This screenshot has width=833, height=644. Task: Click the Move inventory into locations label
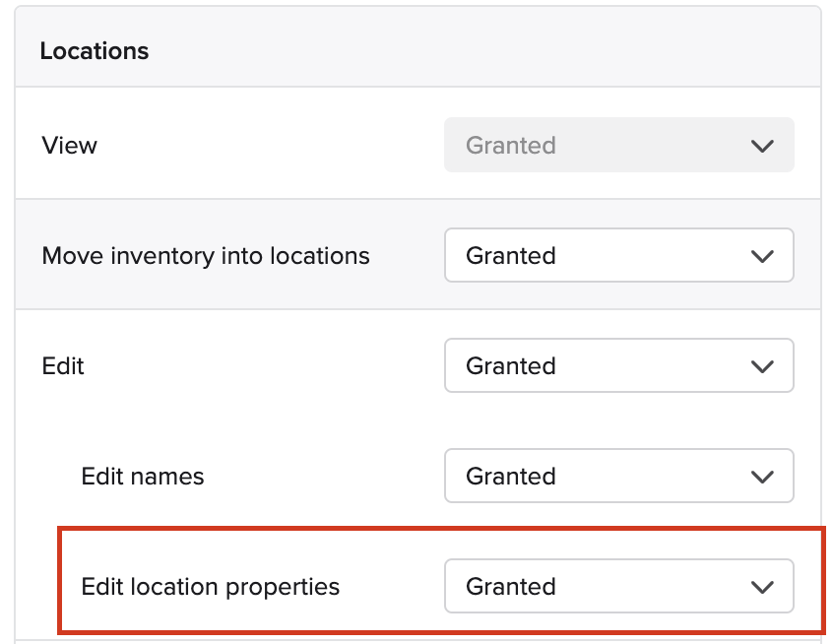click(x=206, y=256)
